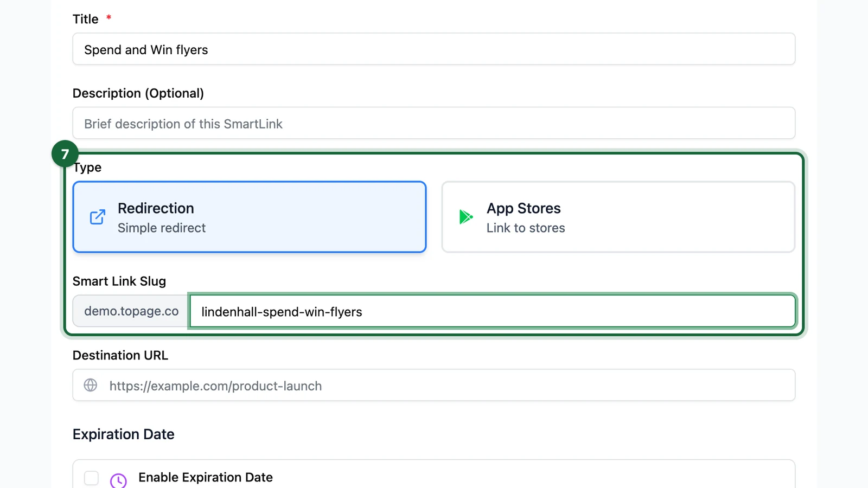Click the green play store icon
Image resolution: width=868 pixels, height=488 pixels.
pos(466,217)
